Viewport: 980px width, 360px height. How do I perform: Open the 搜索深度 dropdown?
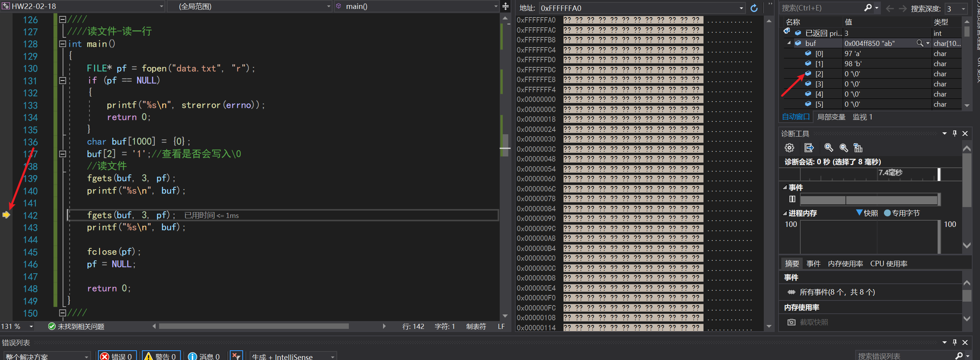(963, 9)
